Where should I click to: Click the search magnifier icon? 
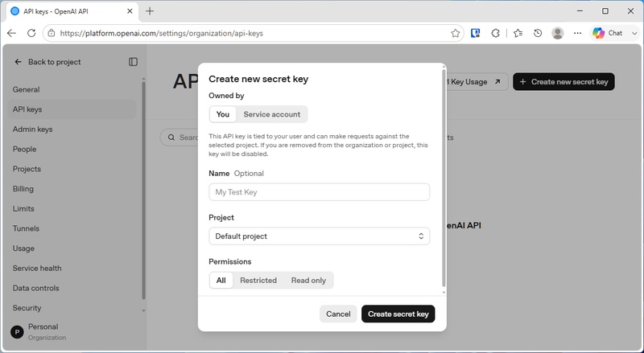(171, 138)
